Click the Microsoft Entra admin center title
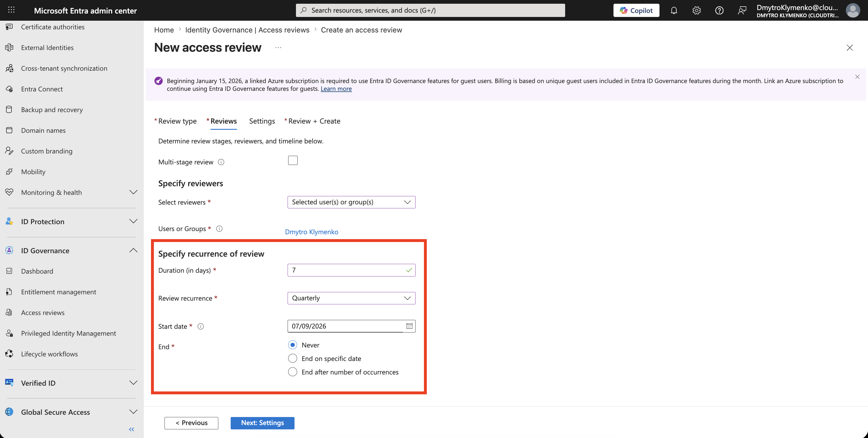Screen dimensions: 868x438 pos(85,10)
